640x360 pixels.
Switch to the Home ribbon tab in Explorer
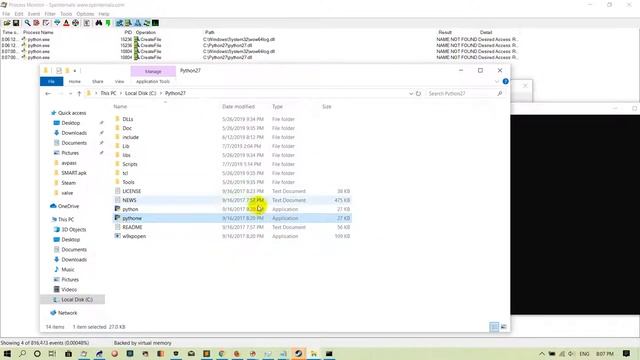(x=75, y=82)
